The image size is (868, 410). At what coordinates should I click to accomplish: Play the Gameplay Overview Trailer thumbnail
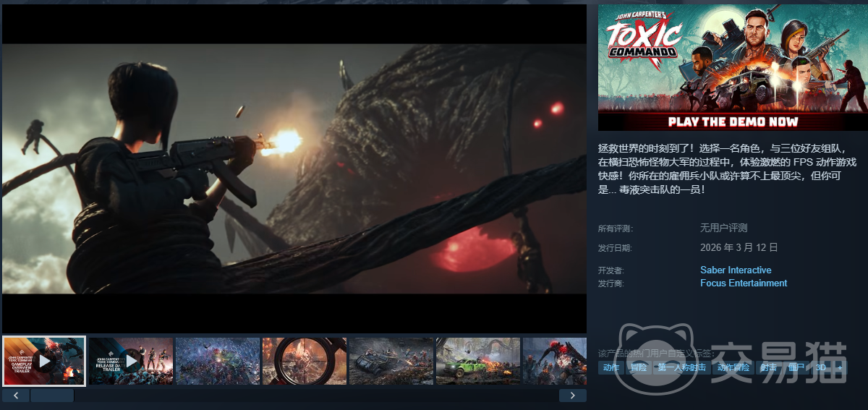pos(44,360)
